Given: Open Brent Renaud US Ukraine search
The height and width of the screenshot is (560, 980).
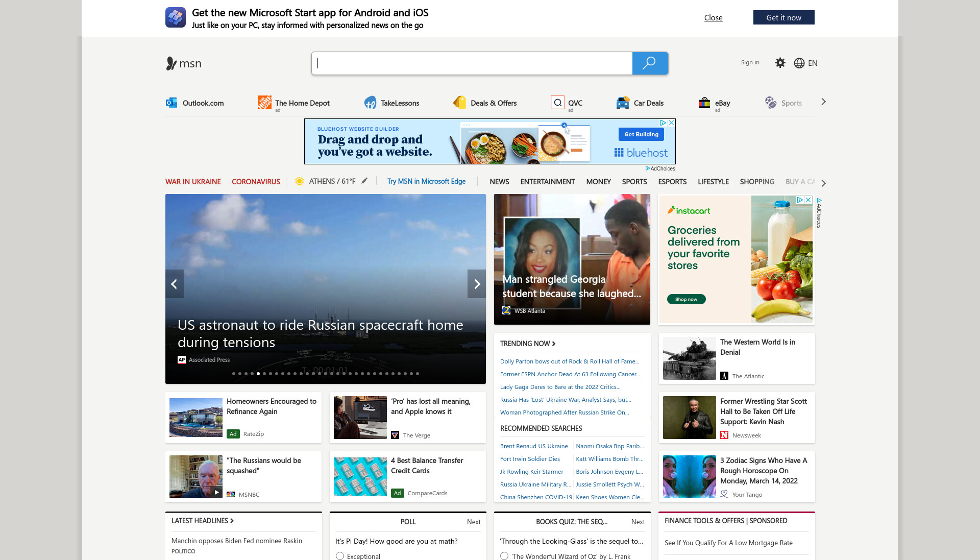Looking at the screenshot, I should click(534, 446).
